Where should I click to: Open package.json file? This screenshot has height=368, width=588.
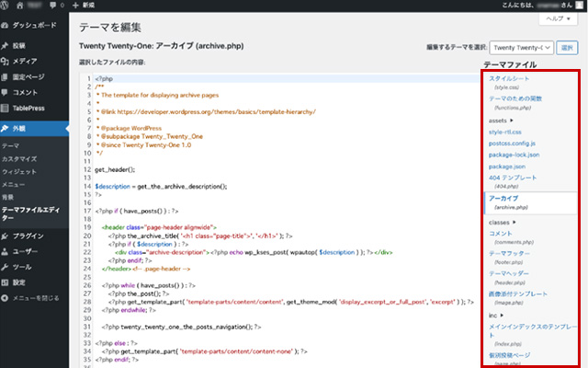click(507, 167)
